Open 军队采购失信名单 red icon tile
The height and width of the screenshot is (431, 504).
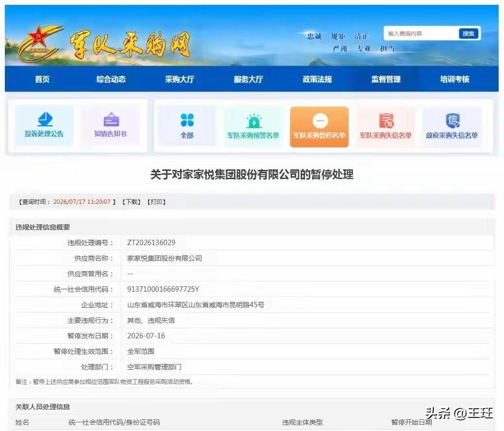click(x=386, y=127)
